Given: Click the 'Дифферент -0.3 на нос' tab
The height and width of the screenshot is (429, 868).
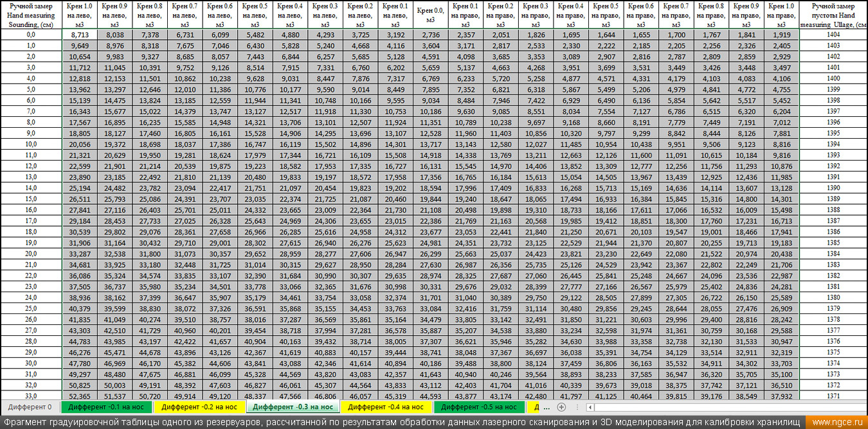Looking at the screenshot, I should 293,407.
